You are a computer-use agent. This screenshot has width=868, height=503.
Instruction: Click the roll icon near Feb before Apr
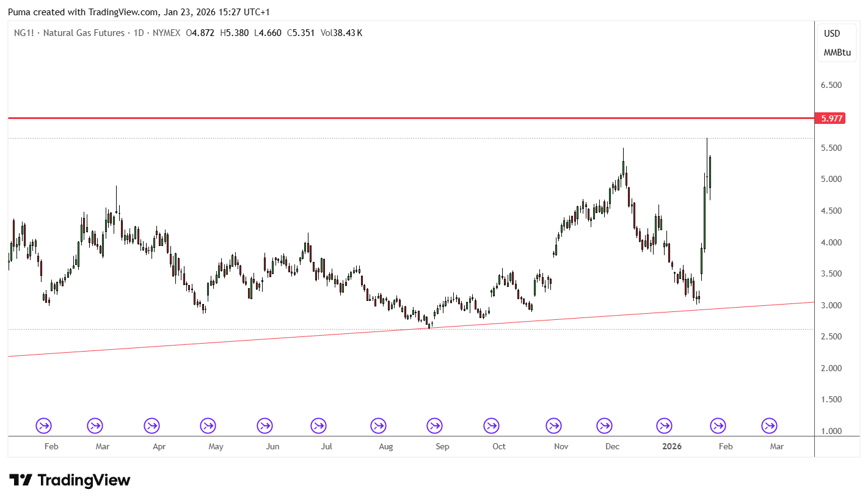tap(43, 425)
